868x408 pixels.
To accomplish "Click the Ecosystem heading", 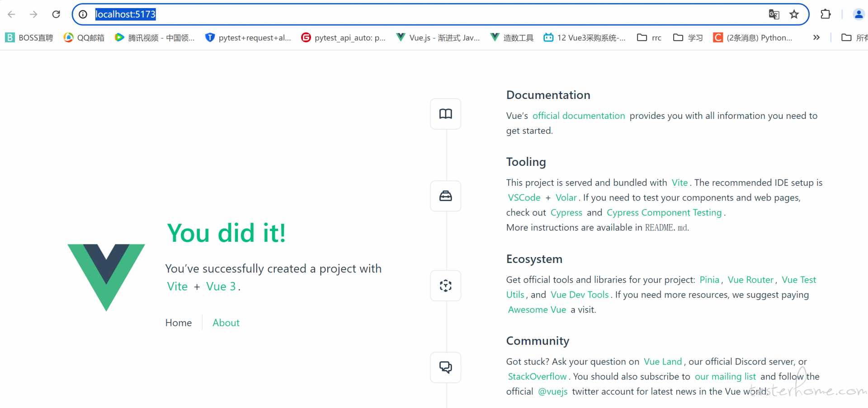I will 534,259.
